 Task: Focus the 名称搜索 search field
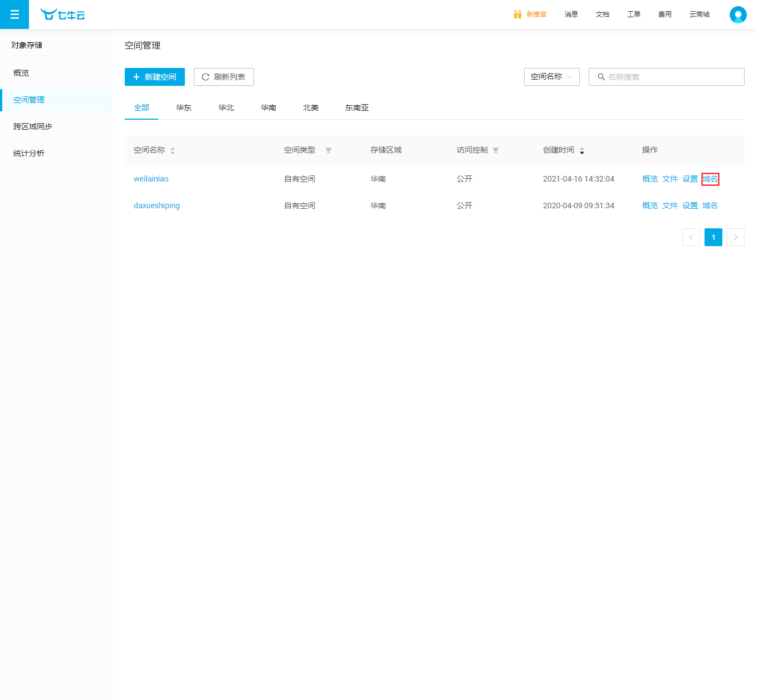pos(671,77)
